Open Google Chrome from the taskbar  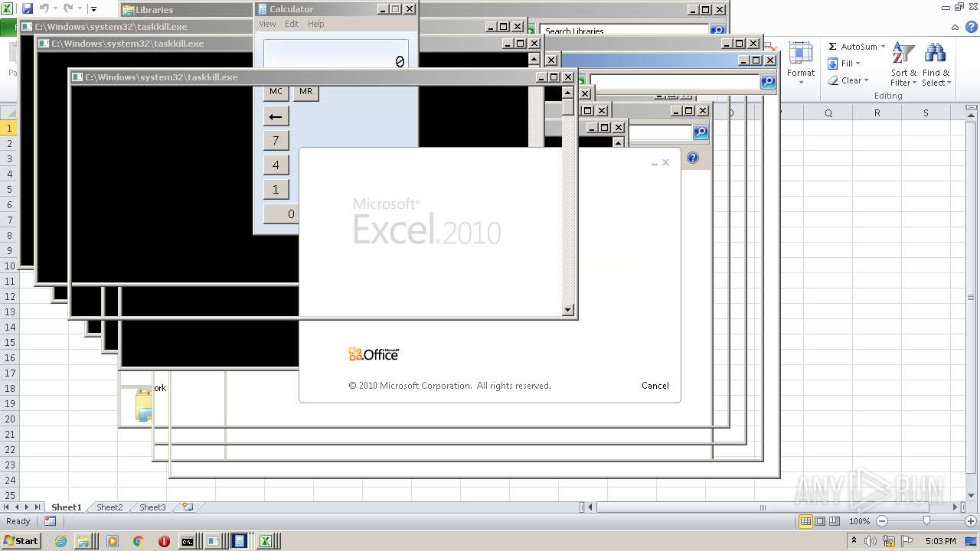tap(139, 541)
